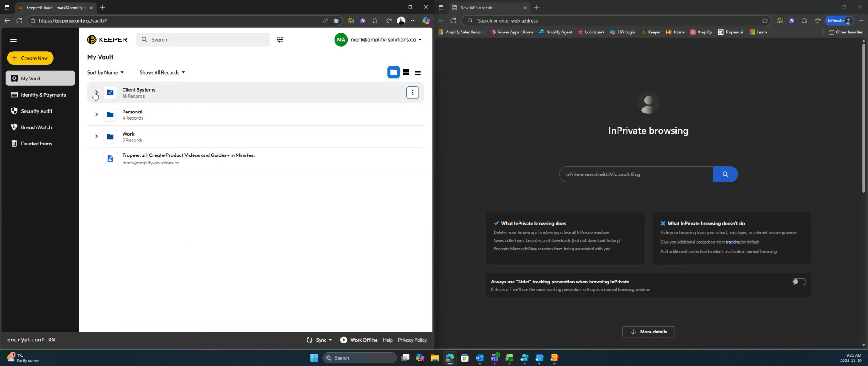Click the favorite star in Keeper address bar
Viewport: 868px width, 366px height.
point(336,21)
